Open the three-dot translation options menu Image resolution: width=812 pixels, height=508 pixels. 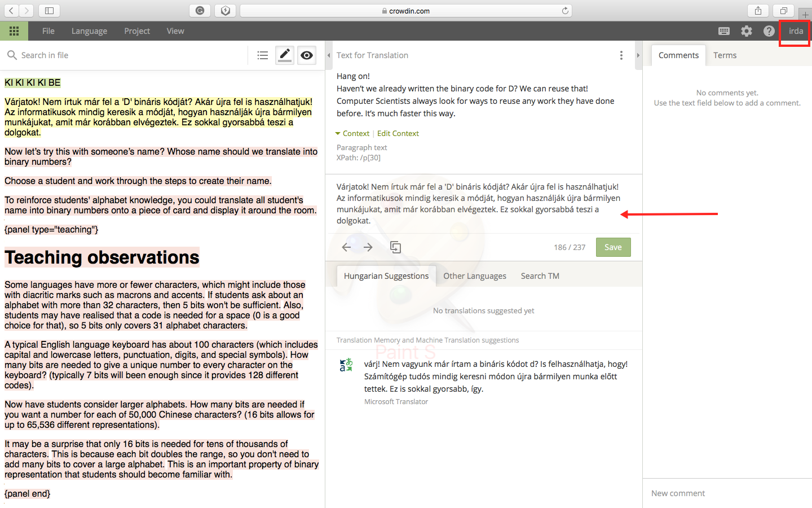621,55
